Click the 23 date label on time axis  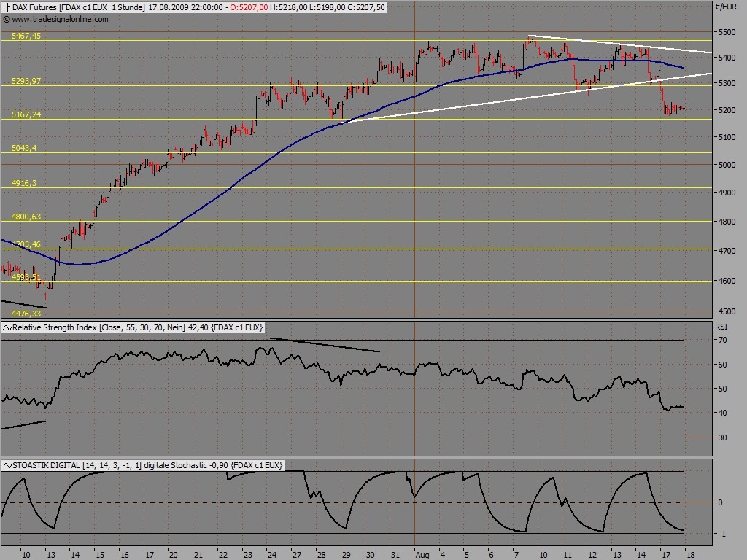(248, 555)
